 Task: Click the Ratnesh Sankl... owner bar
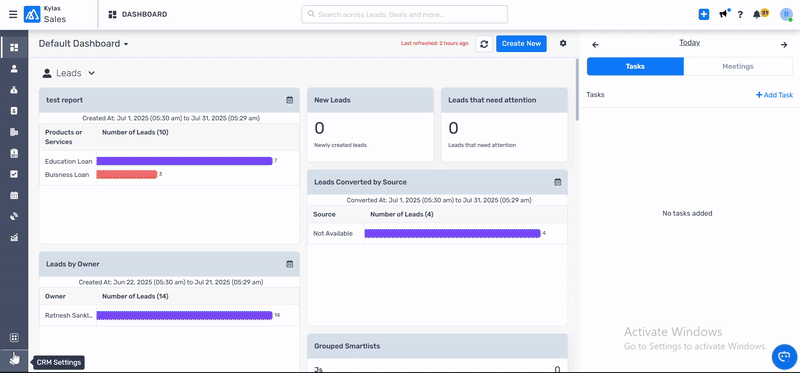pyautogui.click(x=184, y=315)
